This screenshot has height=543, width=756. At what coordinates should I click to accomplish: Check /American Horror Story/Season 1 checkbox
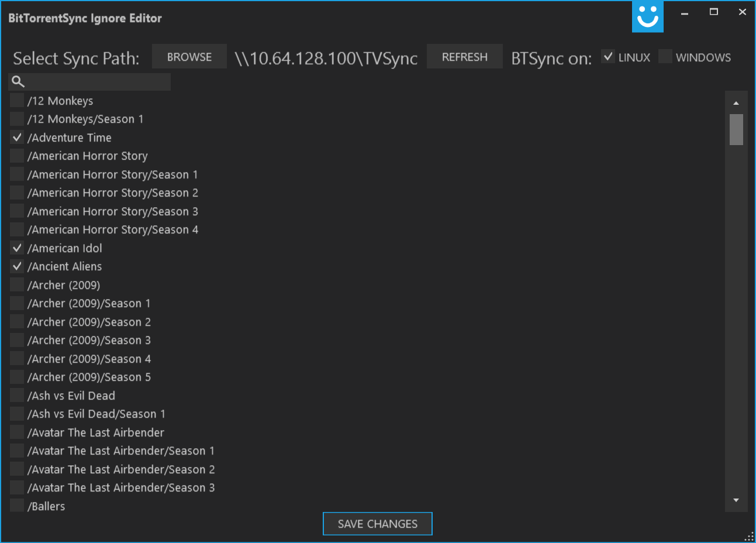pyautogui.click(x=17, y=174)
